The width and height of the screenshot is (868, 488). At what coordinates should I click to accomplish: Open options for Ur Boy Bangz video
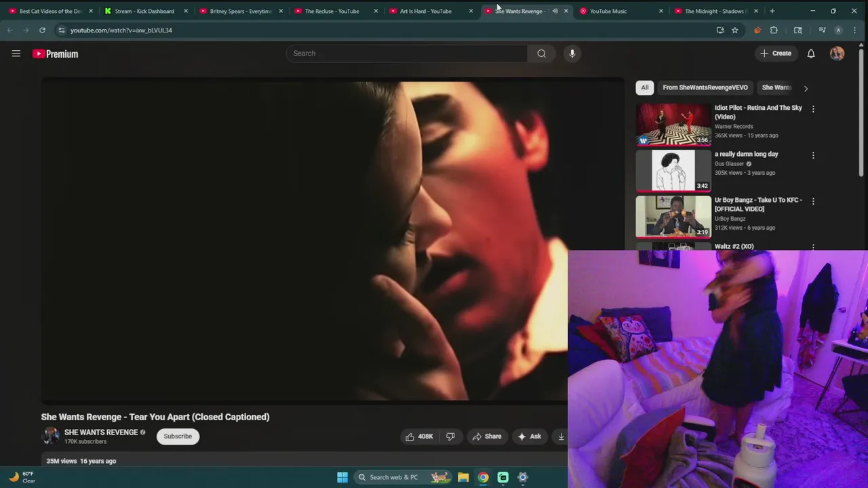tap(813, 201)
